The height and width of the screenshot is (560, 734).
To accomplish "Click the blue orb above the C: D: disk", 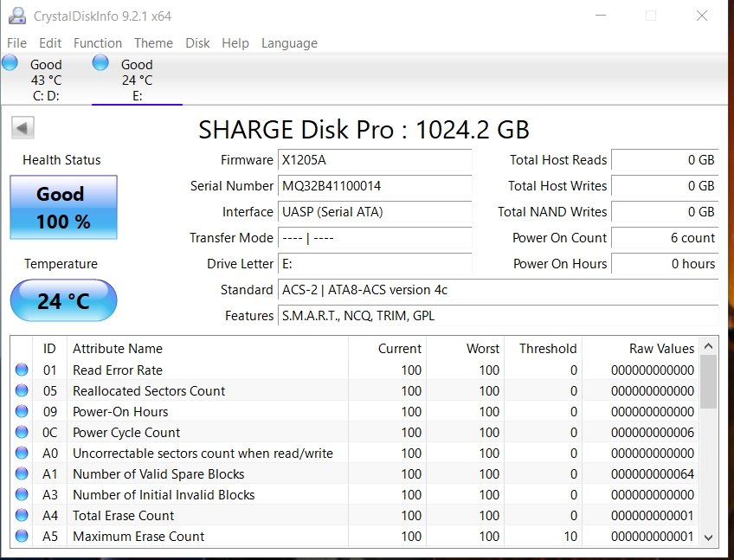I will 10,62.
